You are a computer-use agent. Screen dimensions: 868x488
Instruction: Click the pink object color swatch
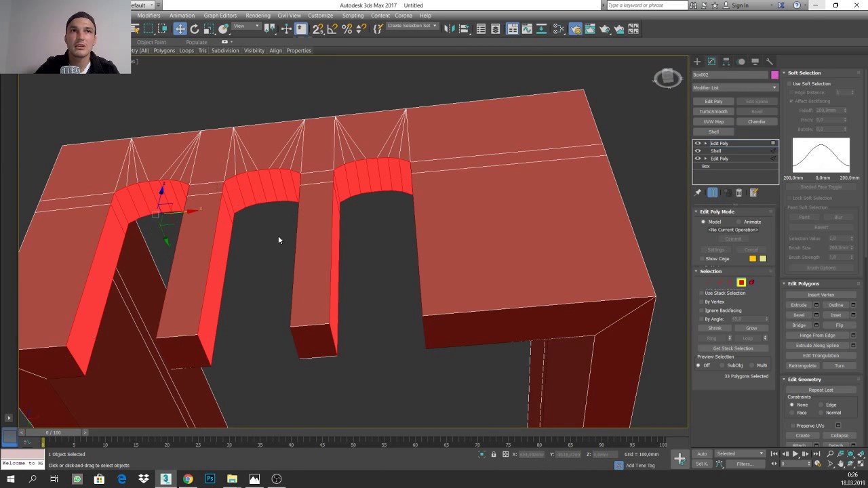click(x=774, y=75)
